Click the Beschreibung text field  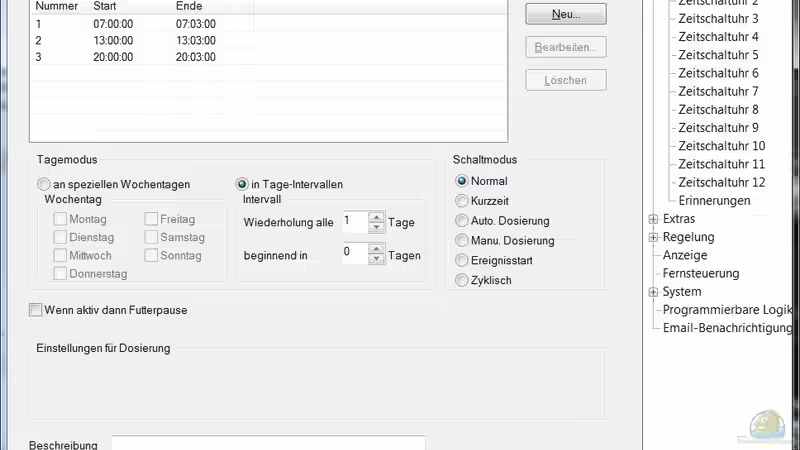point(267,443)
